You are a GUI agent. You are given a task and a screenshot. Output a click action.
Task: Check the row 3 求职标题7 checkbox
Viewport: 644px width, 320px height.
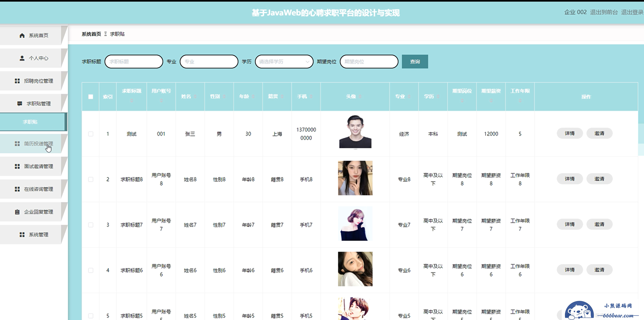pyautogui.click(x=91, y=225)
